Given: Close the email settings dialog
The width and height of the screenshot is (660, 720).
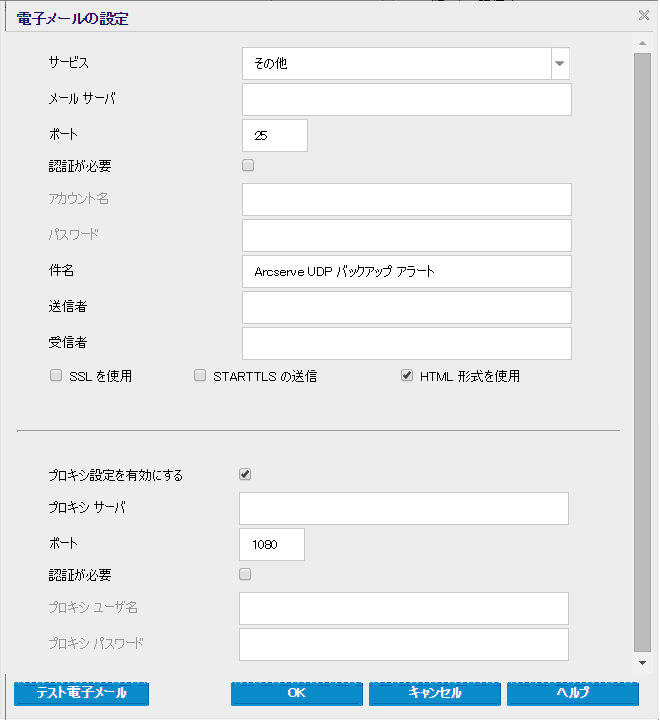Looking at the screenshot, I should pyautogui.click(x=644, y=15).
